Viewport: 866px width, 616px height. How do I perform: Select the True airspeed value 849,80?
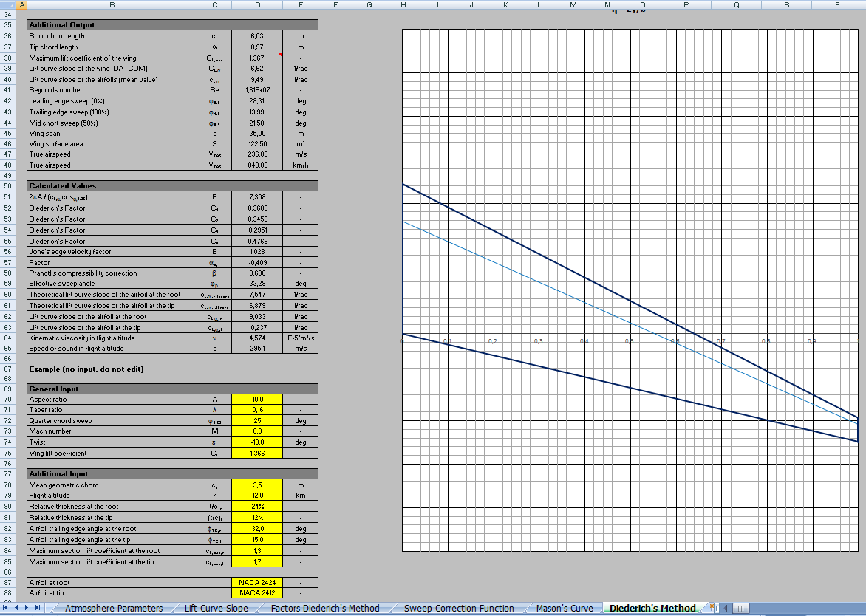coord(257,165)
